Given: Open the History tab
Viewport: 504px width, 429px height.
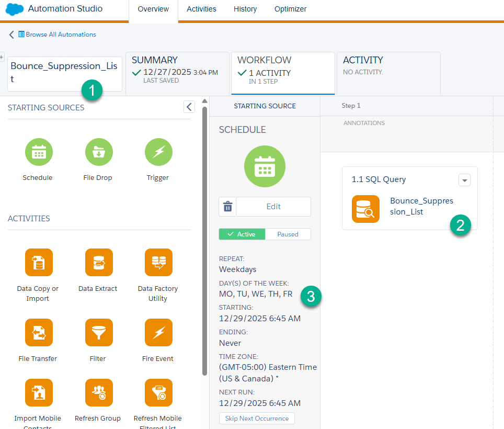Looking at the screenshot, I should tap(245, 9).
